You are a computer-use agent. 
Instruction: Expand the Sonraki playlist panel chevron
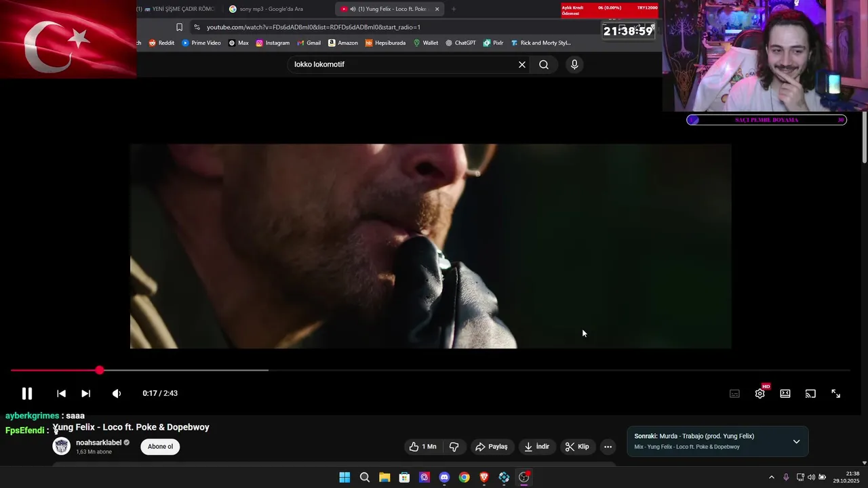pos(797,441)
